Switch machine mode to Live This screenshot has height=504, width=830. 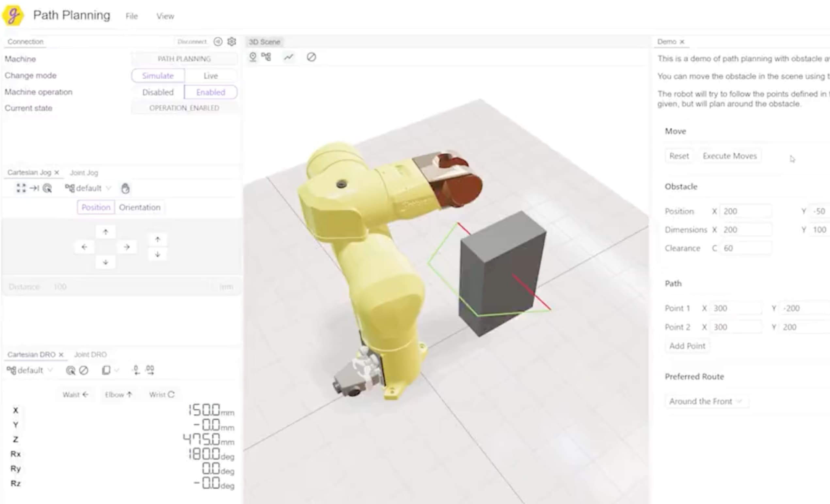[211, 76]
